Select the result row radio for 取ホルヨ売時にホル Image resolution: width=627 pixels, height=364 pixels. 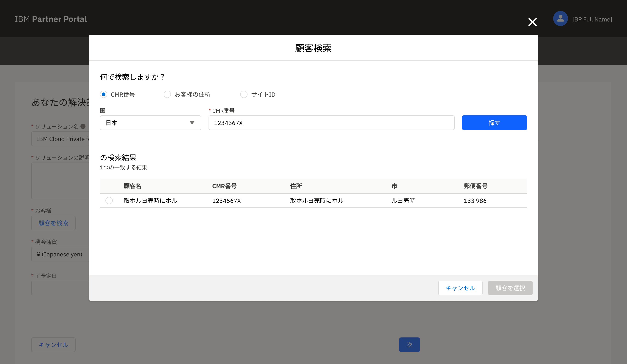point(109,200)
